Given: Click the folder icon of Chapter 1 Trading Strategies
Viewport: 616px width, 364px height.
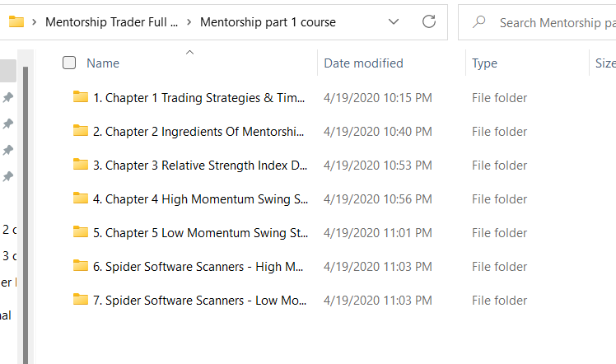Looking at the screenshot, I should point(81,97).
